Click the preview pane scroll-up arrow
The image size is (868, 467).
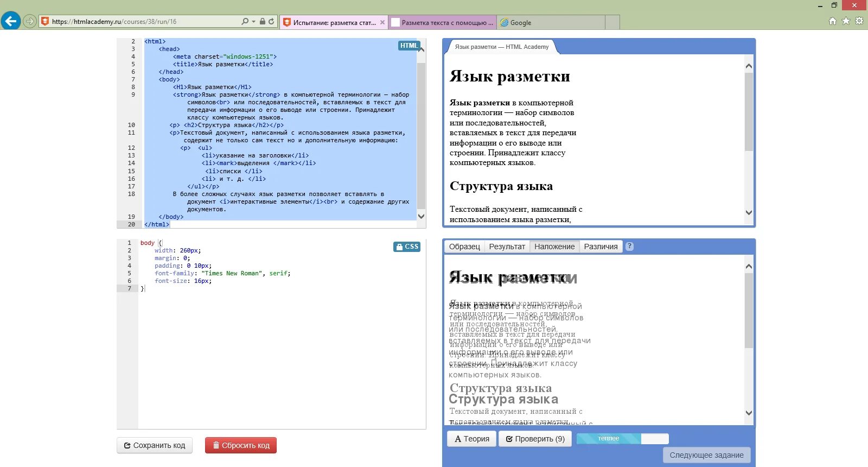[749, 66]
